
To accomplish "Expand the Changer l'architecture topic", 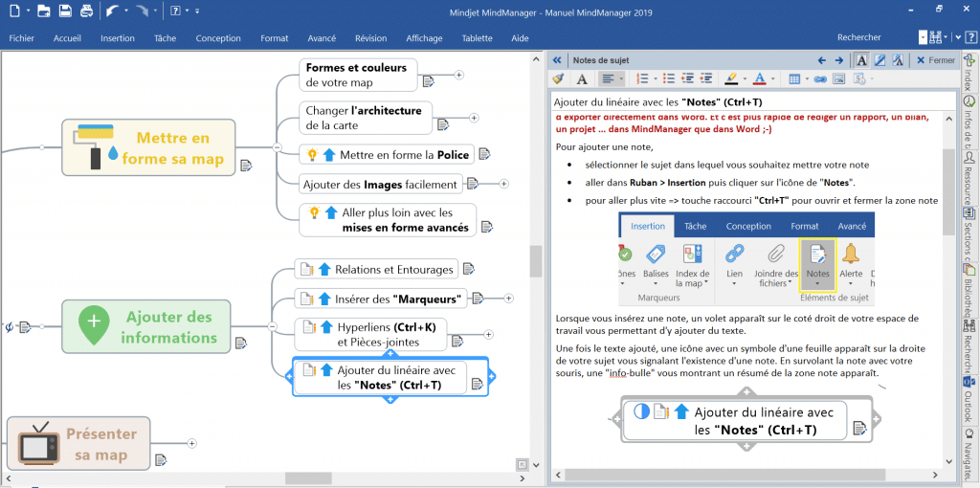I will point(474,118).
